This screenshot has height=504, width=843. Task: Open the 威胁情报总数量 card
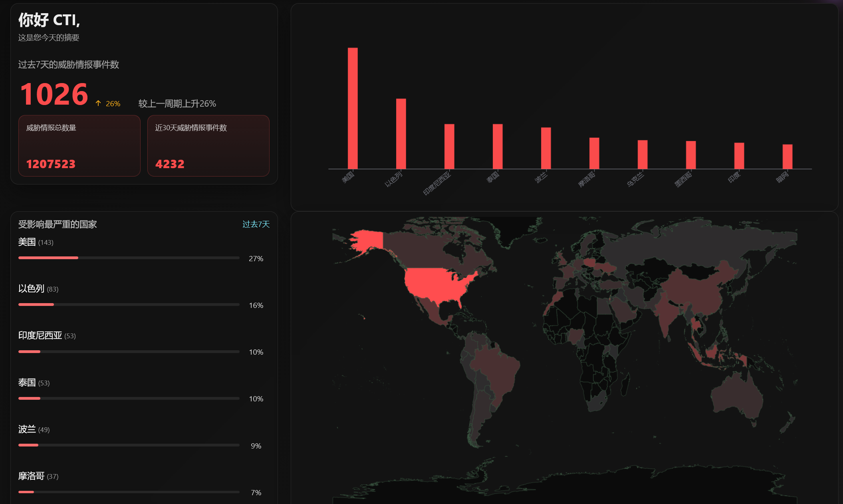(79, 146)
